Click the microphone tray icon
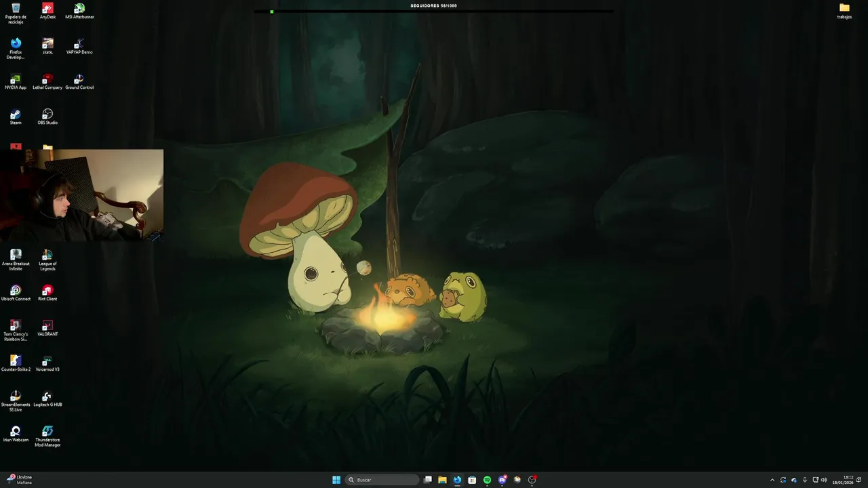The width and height of the screenshot is (868, 488). pos(805,480)
